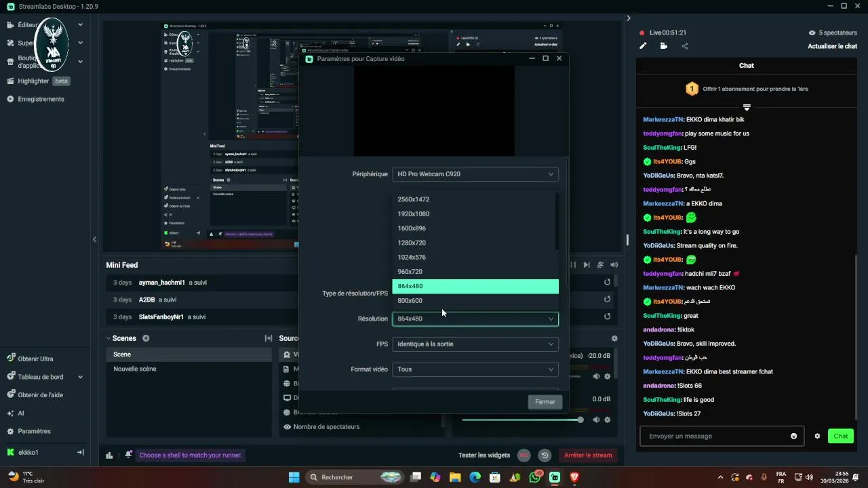Open File Explorer from the taskbar

[x=455, y=477]
